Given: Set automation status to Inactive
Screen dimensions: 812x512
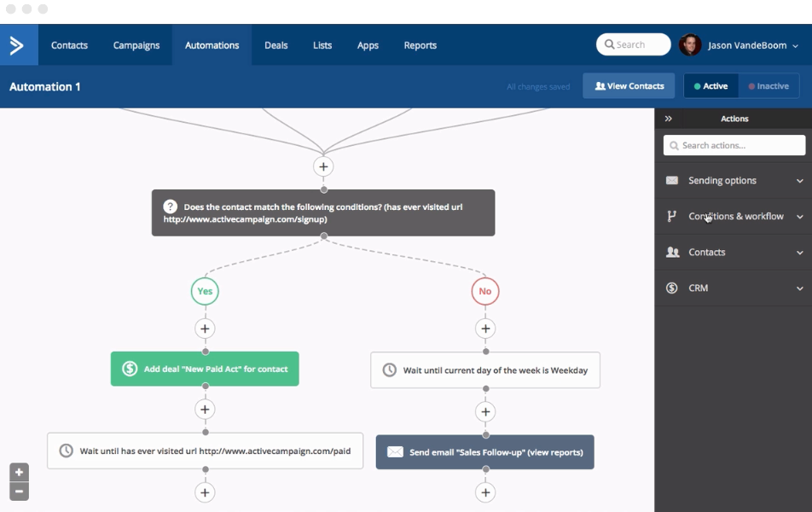Looking at the screenshot, I should (768, 86).
